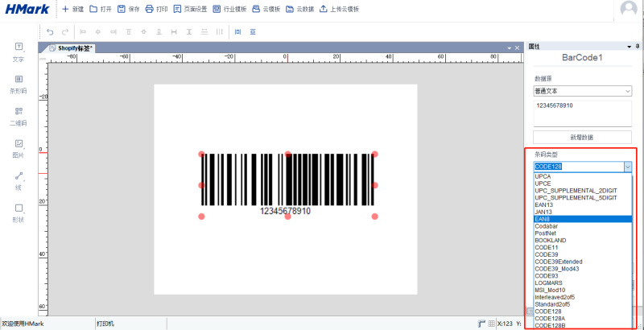Image resolution: width=644 pixels, height=330 pixels.
Task: Select the Barcode (条形码) tool
Action: (19, 84)
